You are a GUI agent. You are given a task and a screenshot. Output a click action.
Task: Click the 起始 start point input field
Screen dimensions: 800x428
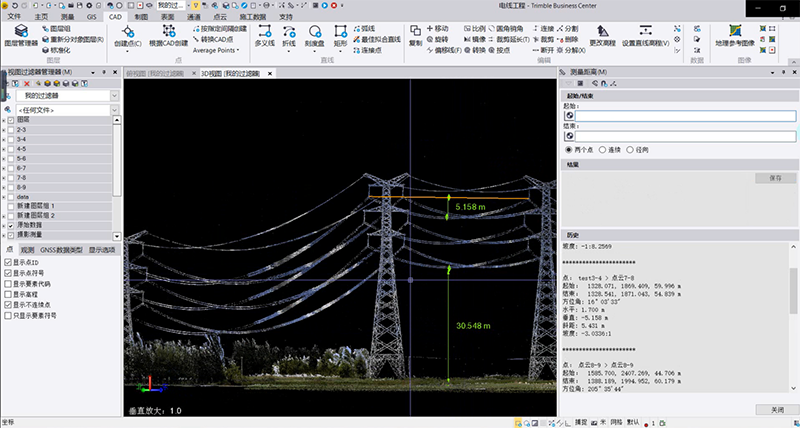[x=685, y=116]
